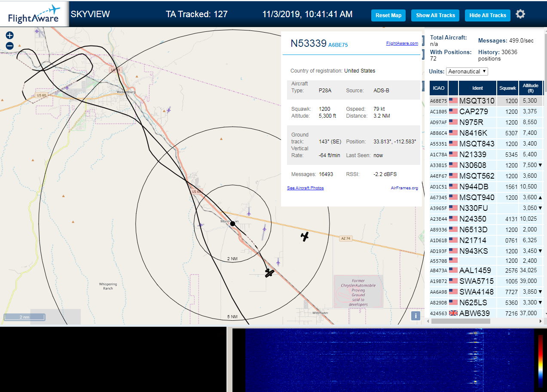Select the N21339 aircraft row
The width and height of the screenshot is (547, 392).
[486, 155]
